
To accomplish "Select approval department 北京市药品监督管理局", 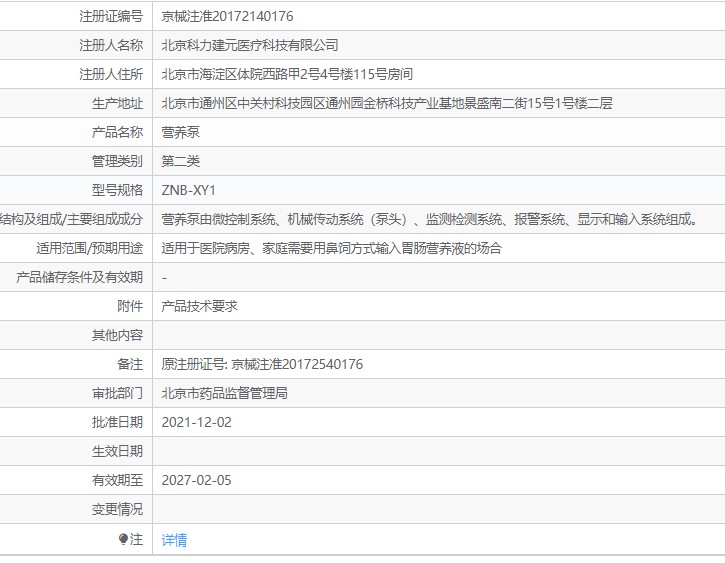I will [224, 393].
